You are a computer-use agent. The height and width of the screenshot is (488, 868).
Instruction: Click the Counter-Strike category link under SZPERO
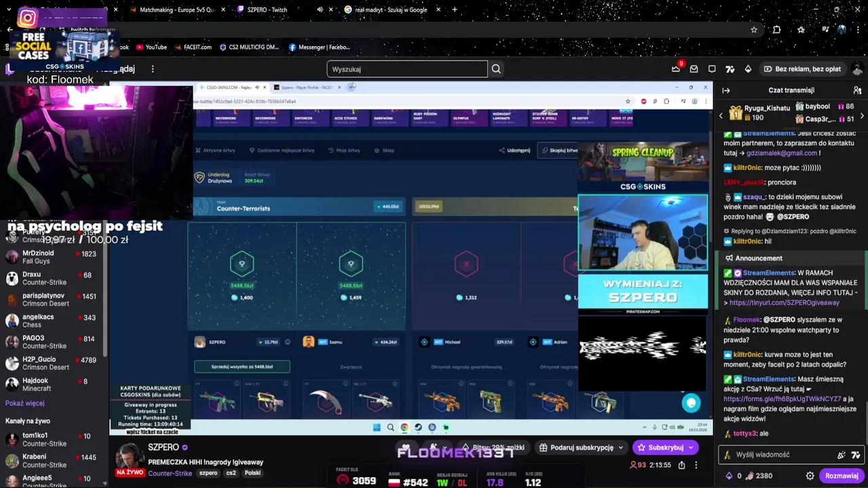click(x=170, y=473)
